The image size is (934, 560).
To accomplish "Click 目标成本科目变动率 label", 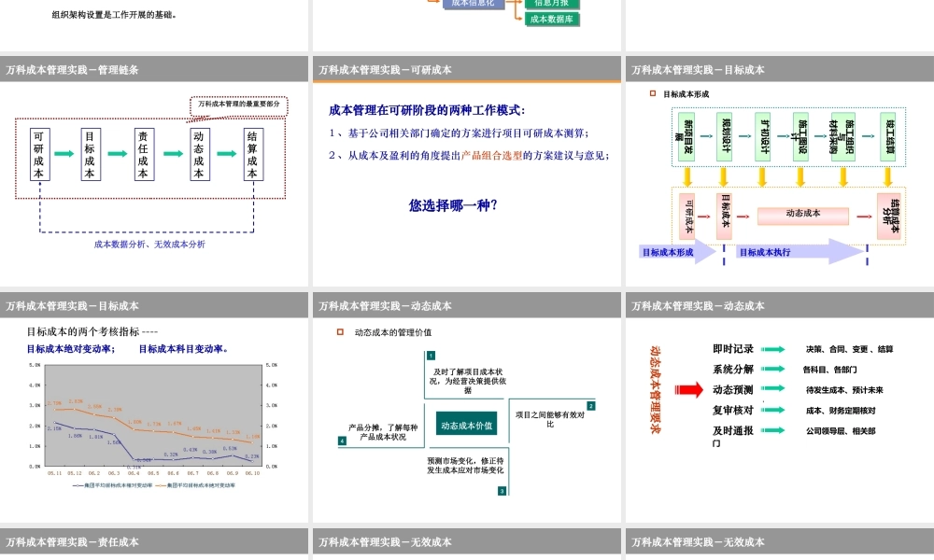I will pyautogui.click(x=183, y=349).
